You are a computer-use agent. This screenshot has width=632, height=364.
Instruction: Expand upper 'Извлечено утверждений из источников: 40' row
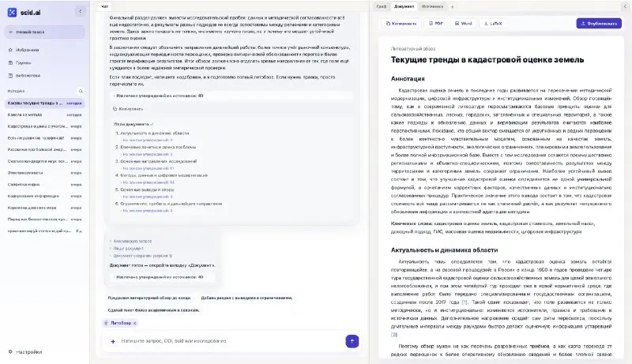coord(232,96)
